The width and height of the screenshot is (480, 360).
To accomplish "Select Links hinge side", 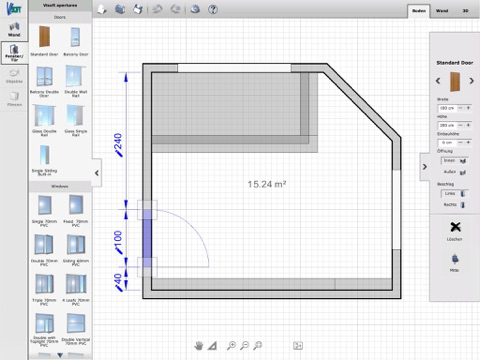I will (455, 193).
